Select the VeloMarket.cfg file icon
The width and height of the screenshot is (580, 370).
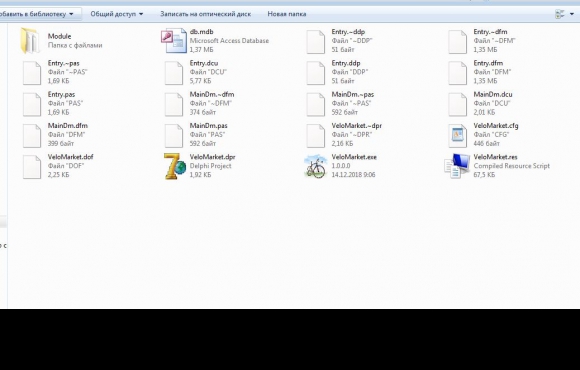tap(458, 135)
